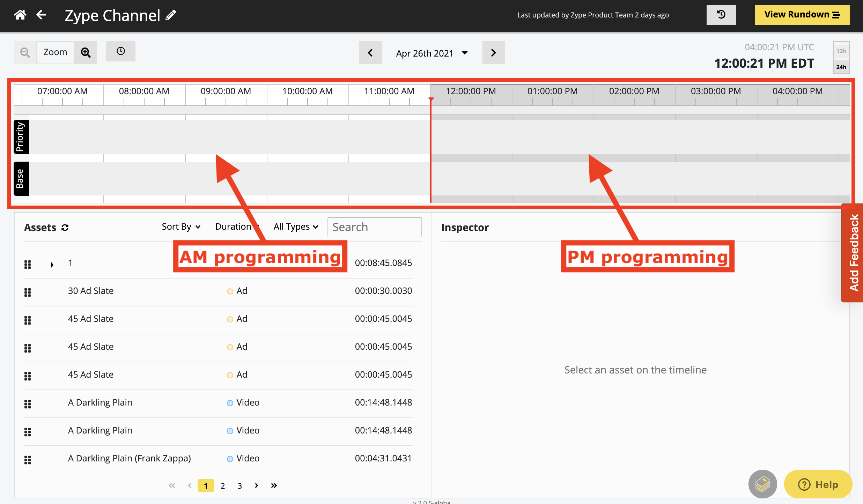863x504 pixels.
Task: Jump to current time clock button
Action: tap(121, 51)
